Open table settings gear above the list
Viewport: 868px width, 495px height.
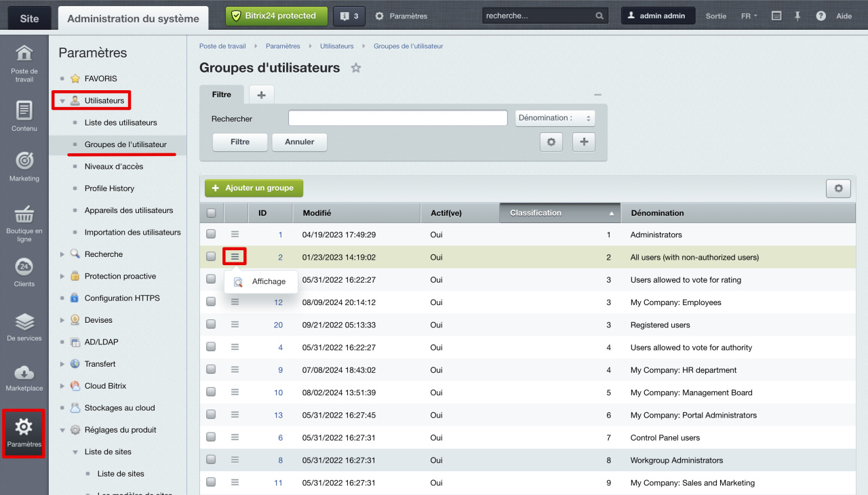point(838,189)
